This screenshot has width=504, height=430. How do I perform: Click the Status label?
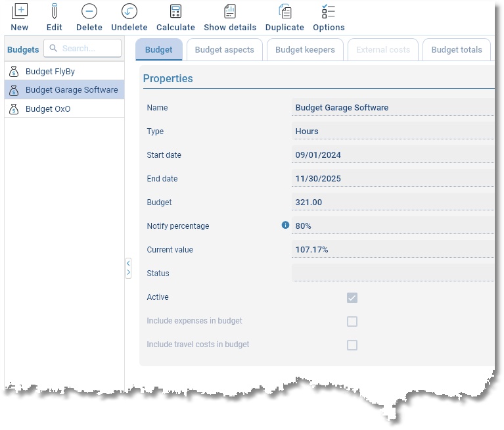pyautogui.click(x=158, y=273)
